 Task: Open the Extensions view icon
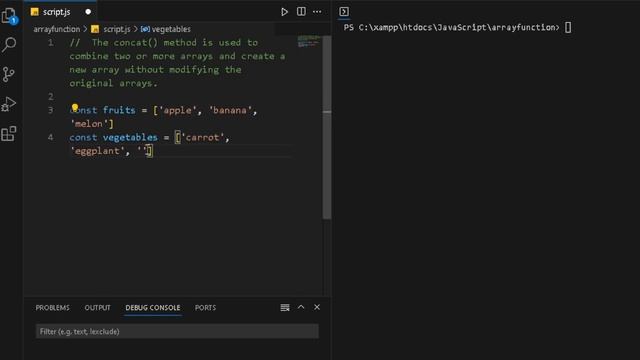(9, 133)
